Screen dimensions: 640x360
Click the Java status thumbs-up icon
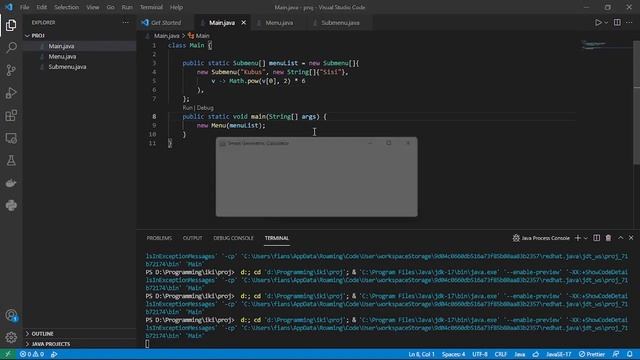coord(536,354)
